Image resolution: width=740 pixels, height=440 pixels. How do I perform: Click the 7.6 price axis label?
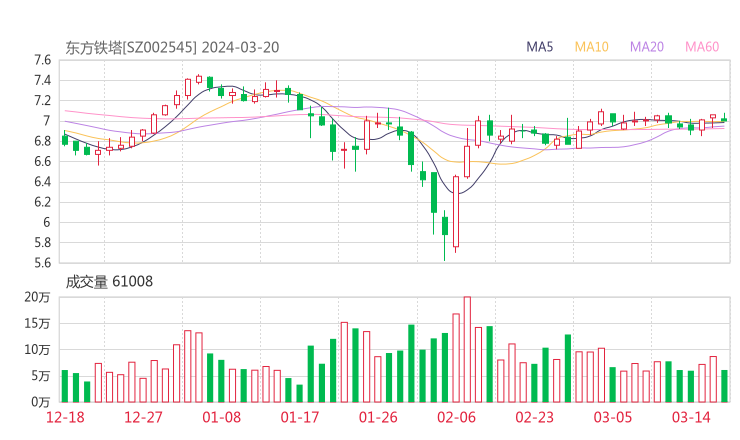[x=42, y=60]
